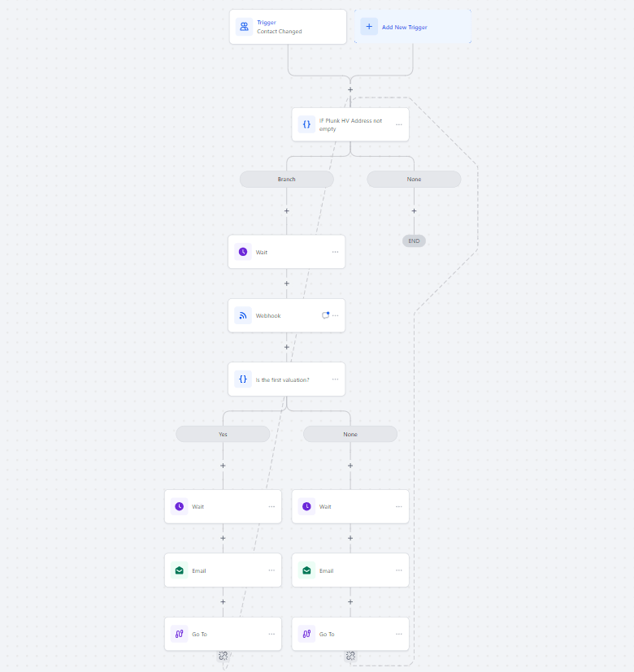Viewport: 634px width, 672px height.
Task: Open the three-dot menu on the Webhook step
Action: tap(335, 315)
